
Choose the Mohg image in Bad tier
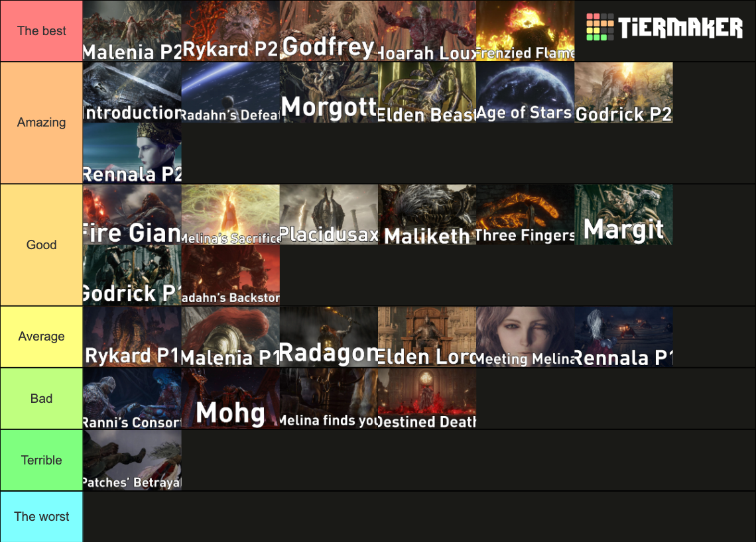tap(231, 399)
